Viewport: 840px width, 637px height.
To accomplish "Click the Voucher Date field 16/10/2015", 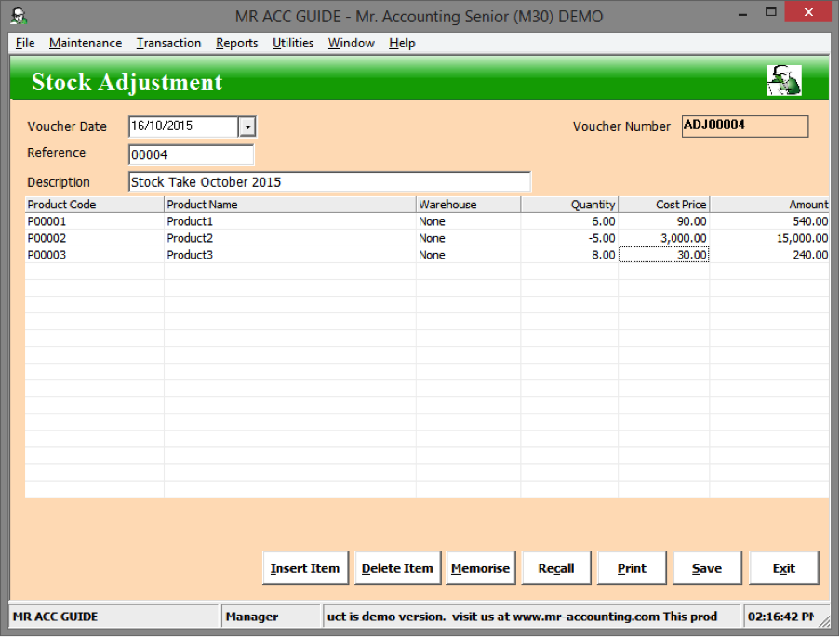I will point(184,126).
